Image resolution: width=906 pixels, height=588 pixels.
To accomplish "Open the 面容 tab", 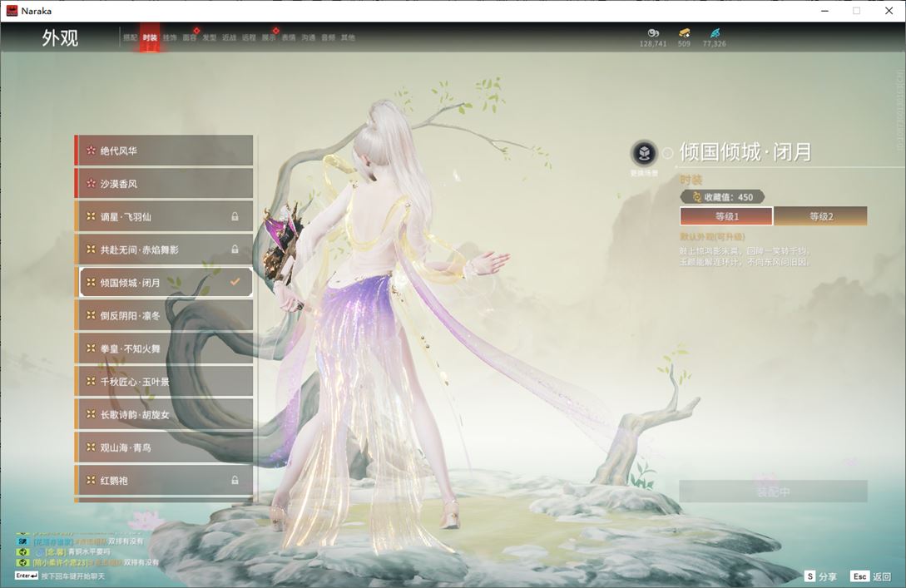I will [x=190, y=37].
